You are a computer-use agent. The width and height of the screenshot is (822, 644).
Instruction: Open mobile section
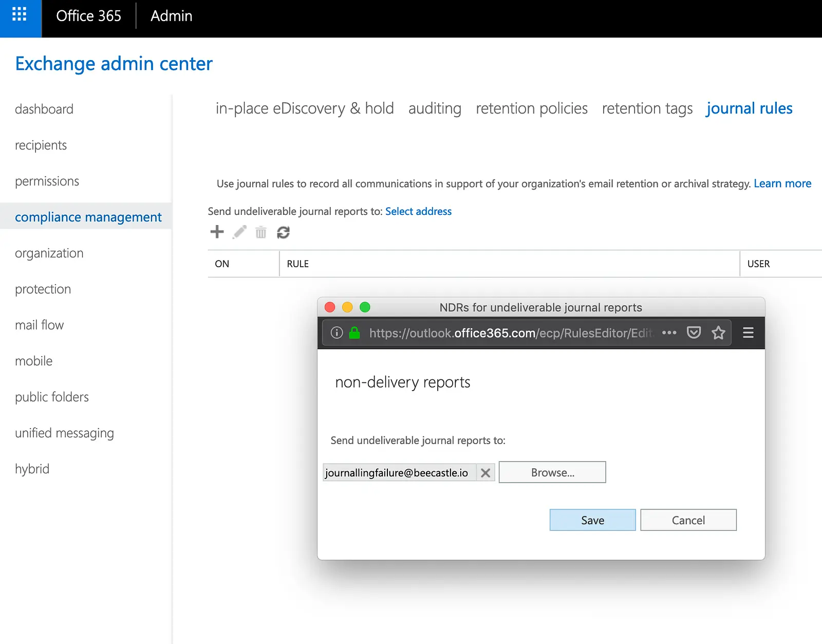pyautogui.click(x=34, y=361)
